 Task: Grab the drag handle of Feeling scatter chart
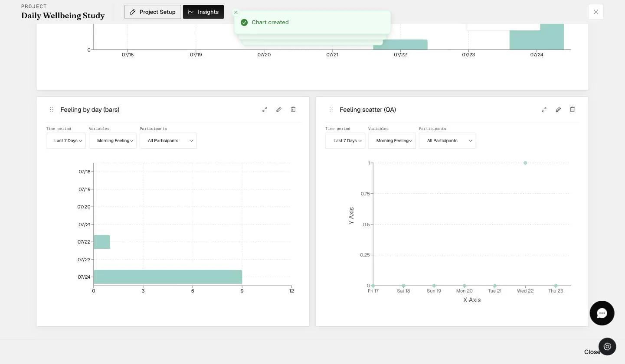(x=331, y=110)
